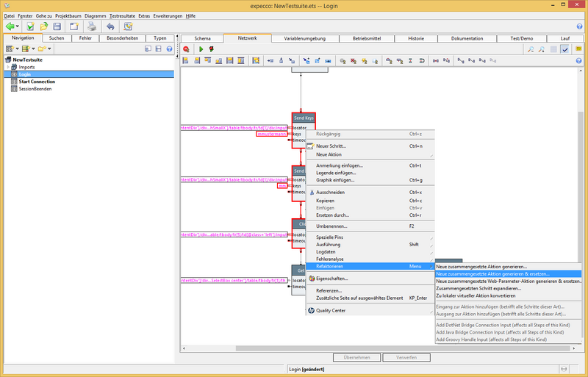Toggle the yellow note icon at top right

pyautogui.click(x=578, y=49)
